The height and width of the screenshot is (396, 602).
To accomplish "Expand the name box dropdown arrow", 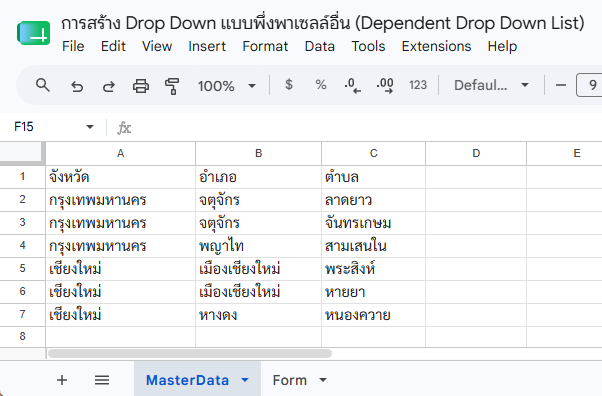I will 90,127.
